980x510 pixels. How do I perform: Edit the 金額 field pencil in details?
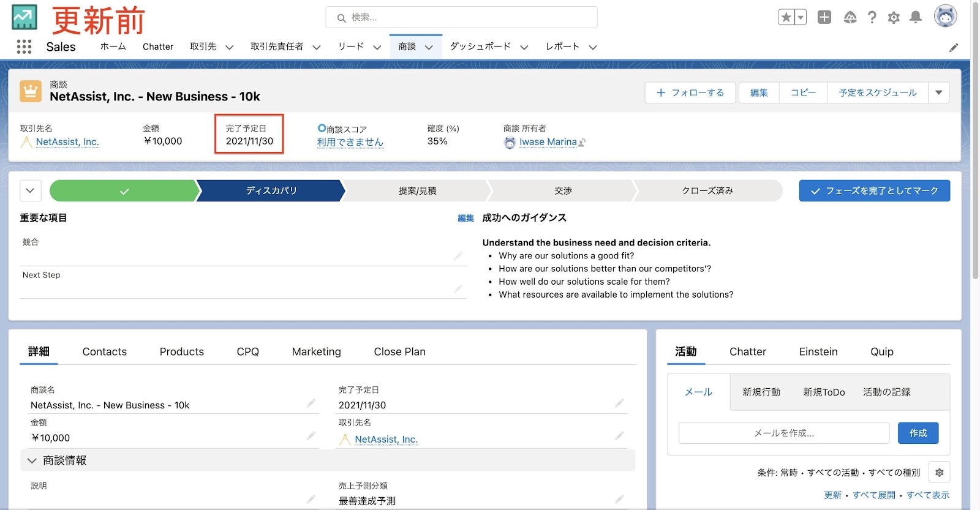tap(311, 435)
